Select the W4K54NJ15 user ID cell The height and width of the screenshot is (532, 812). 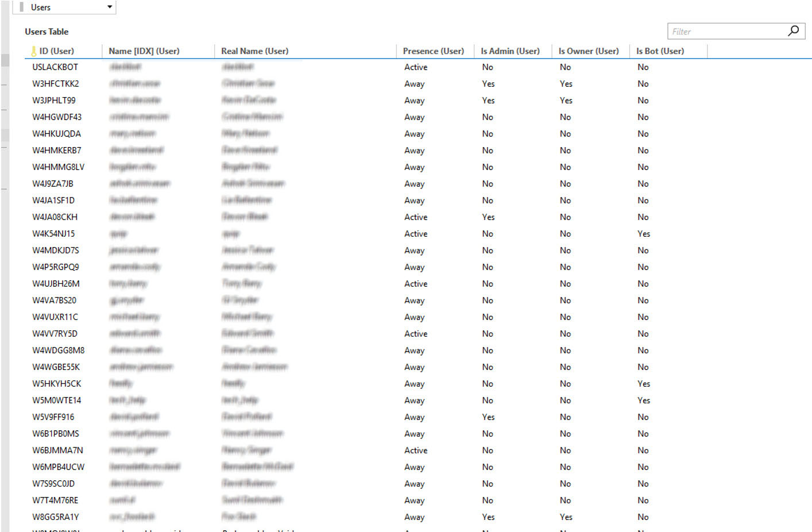(x=53, y=234)
